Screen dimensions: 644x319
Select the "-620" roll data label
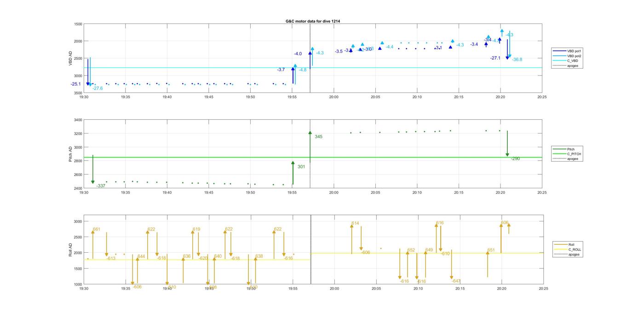203,258
